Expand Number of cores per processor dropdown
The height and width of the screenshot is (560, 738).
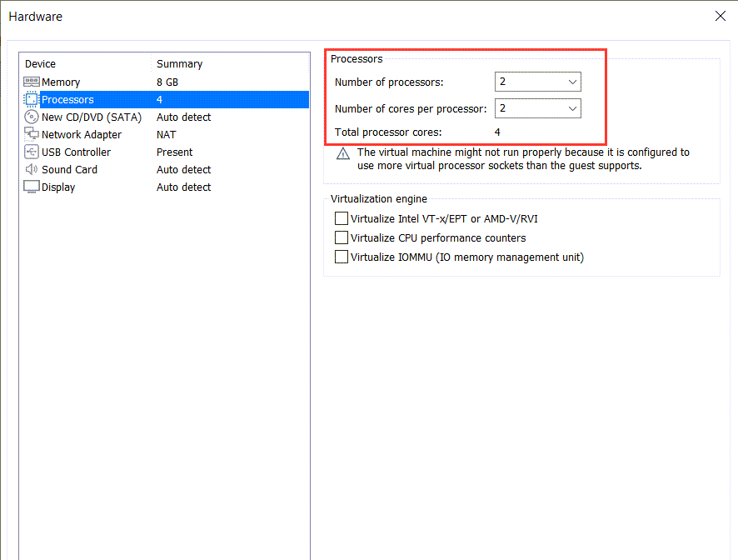[537, 108]
